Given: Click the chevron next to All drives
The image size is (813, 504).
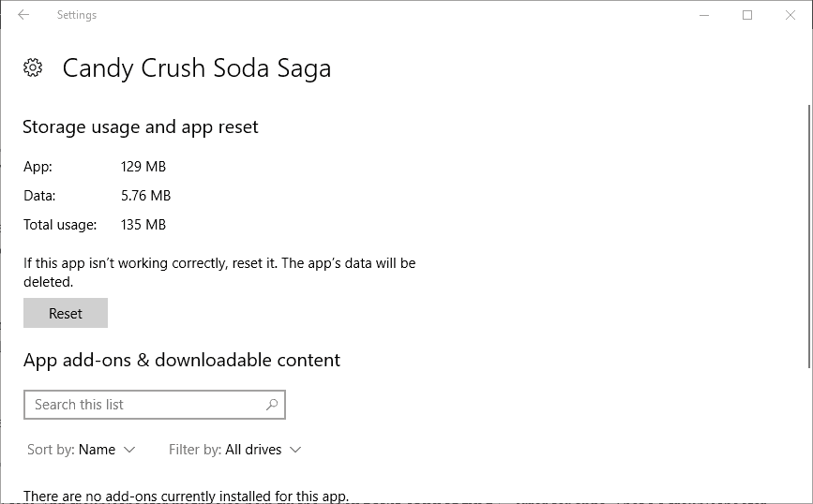Looking at the screenshot, I should pyautogui.click(x=295, y=450).
